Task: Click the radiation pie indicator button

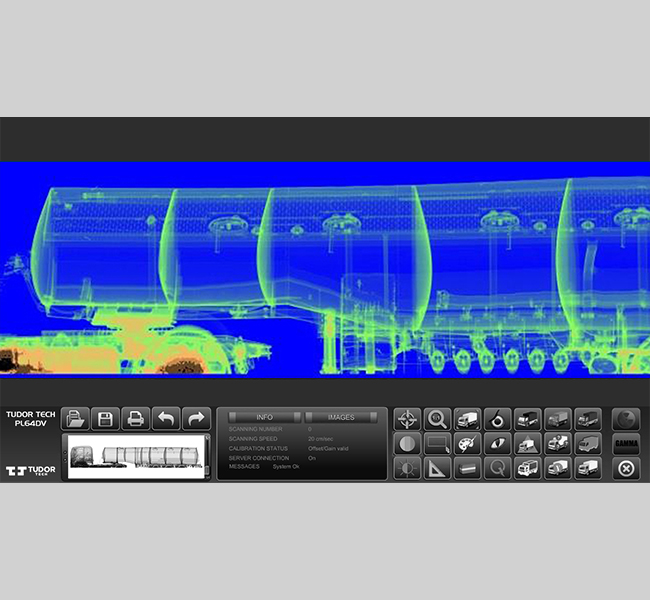Action: (x=626, y=419)
